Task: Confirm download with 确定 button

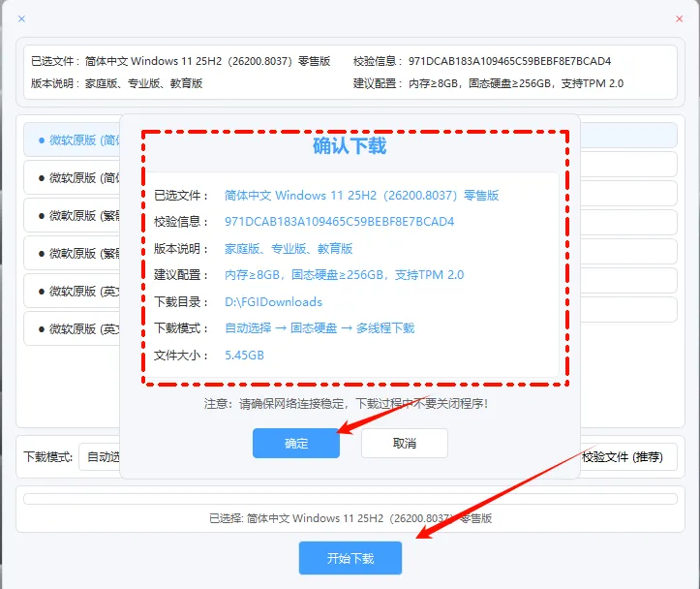Action: [296, 443]
